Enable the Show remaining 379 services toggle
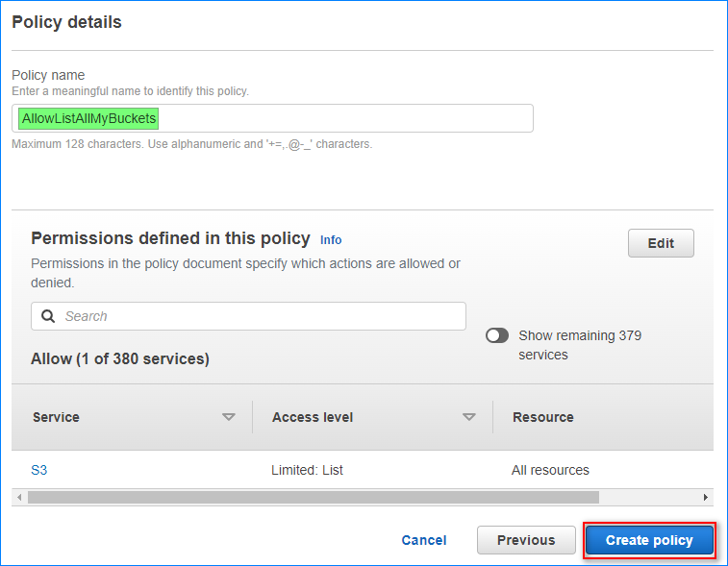Viewport: 728px width, 566px height. (x=497, y=336)
